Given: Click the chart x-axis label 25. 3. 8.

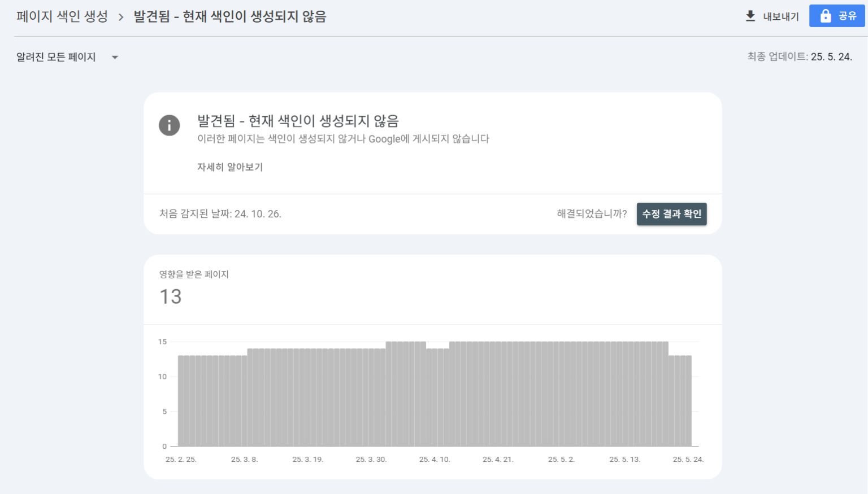Looking at the screenshot, I should 244,460.
